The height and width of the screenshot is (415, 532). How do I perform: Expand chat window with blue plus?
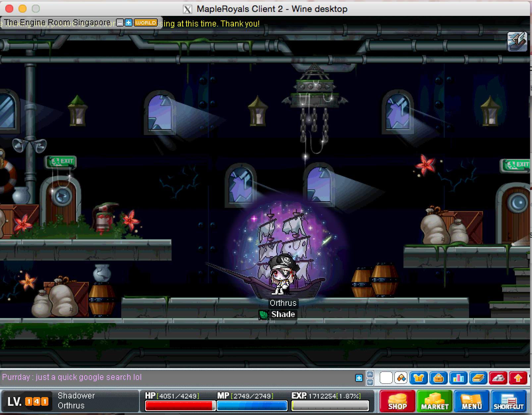(359, 378)
